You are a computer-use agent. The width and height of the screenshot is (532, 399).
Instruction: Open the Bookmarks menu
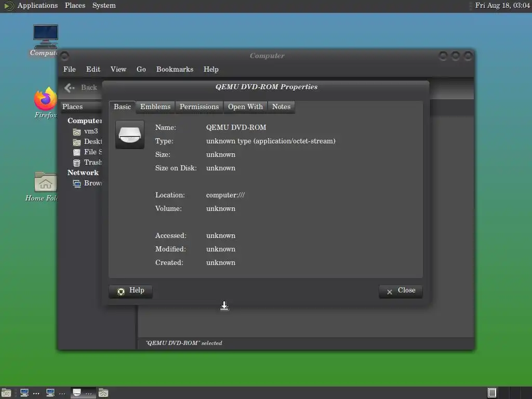tap(175, 69)
